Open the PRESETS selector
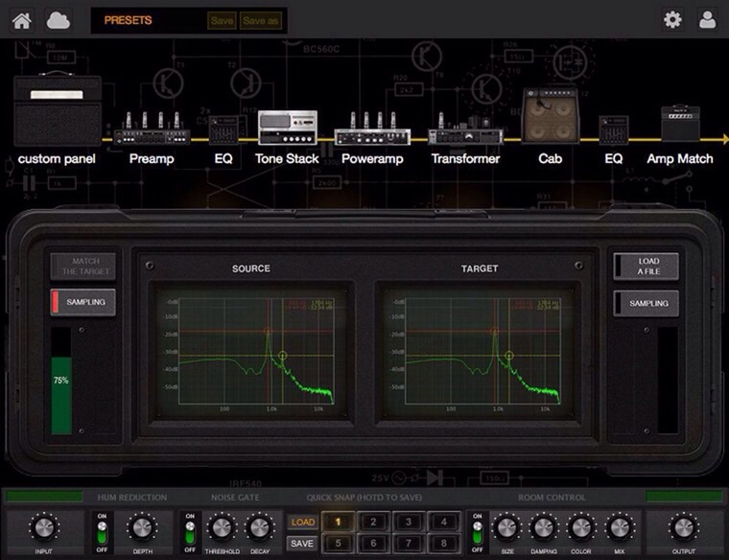This screenshot has width=729, height=560. point(128,20)
